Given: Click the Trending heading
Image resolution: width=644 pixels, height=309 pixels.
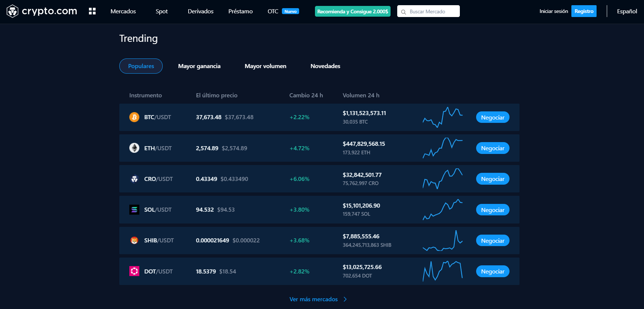Looking at the screenshot, I should click(x=139, y=39).
